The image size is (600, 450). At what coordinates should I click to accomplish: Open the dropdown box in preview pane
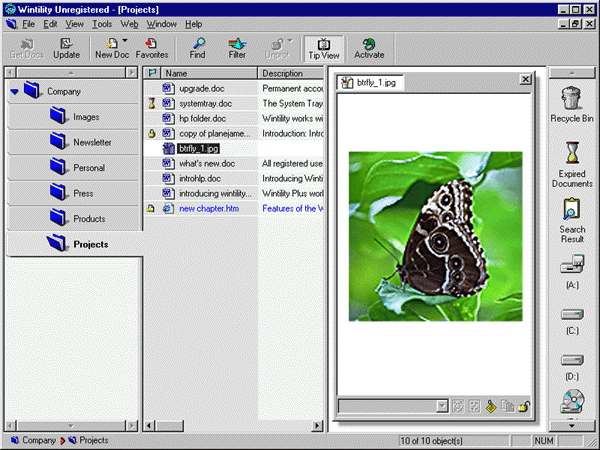(x=442, y=406)
